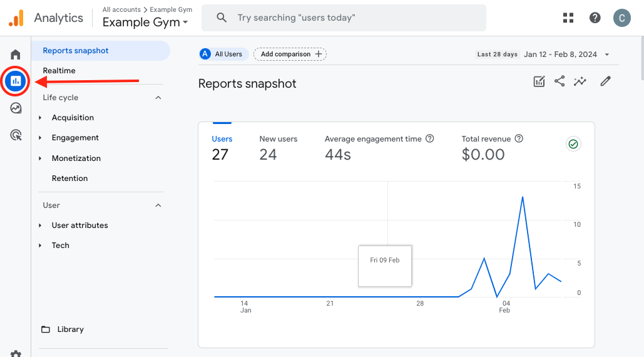
Task: Open the Reports bar-chart icon
Action: (16, 81)
